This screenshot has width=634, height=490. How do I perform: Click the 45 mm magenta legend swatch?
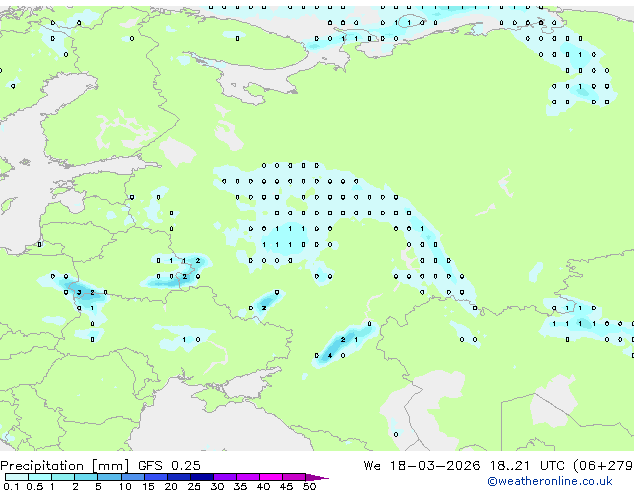coord(294,477)
